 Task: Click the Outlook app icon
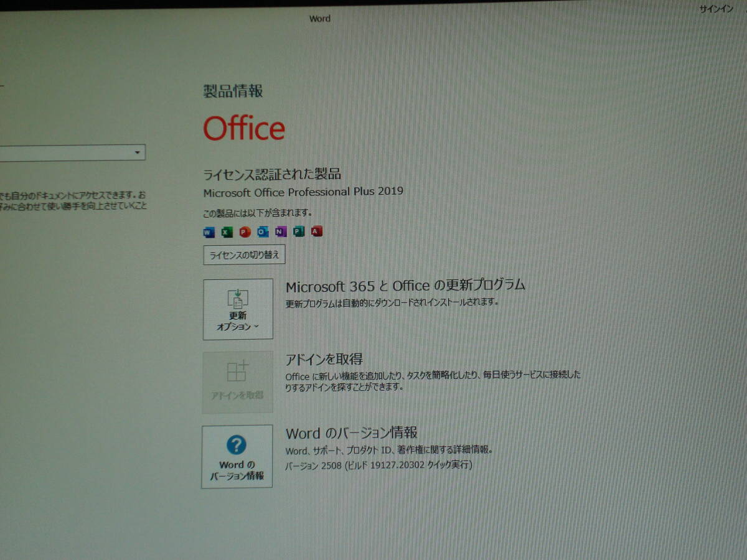(x=263, y=232)
